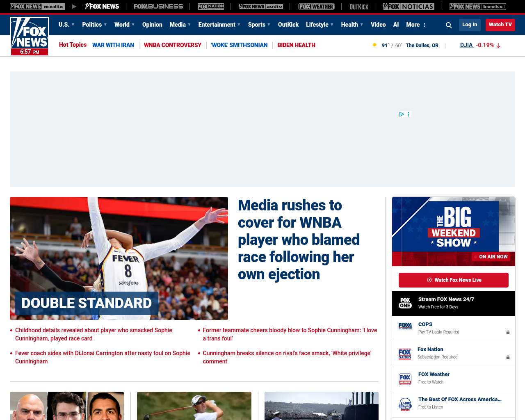525x420 pixels.
Task: Open the DOUBLE STANDARD basketball photo
Action: 119,258
